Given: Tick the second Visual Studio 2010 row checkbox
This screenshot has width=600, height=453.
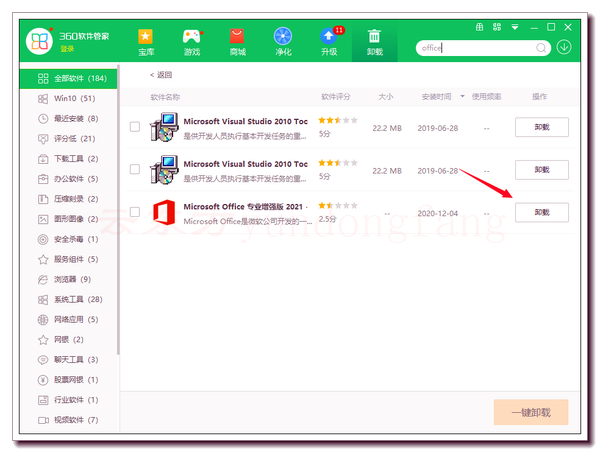Looking at the screenshot, I should [135, 169].
